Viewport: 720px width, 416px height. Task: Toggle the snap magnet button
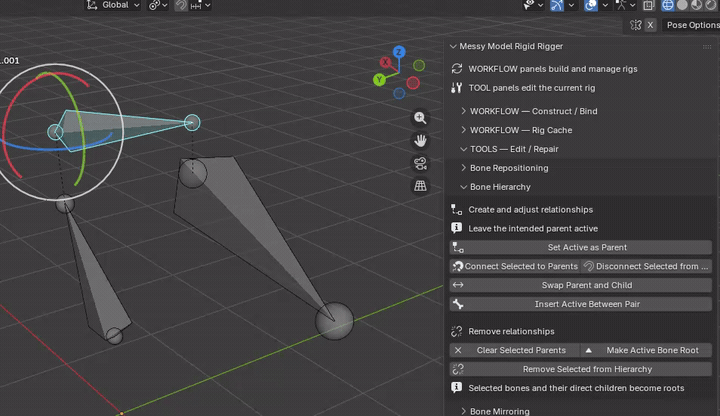tap(181, 5)
